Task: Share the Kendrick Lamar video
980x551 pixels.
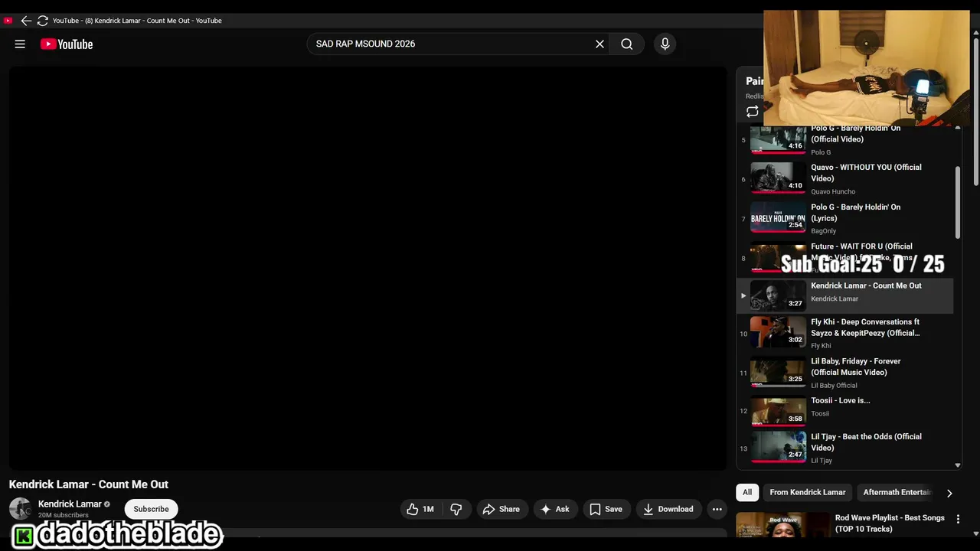Action: click(x=501, y=509)
